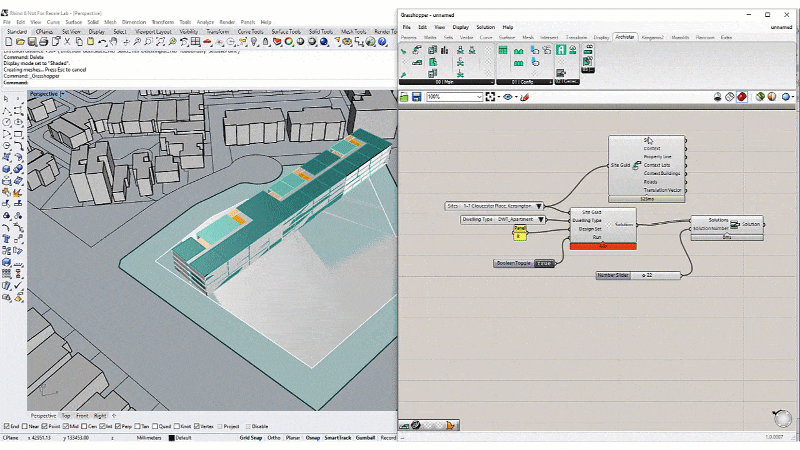
Task: Expand the '00 | Main' component panel
Action: point(445,82)
